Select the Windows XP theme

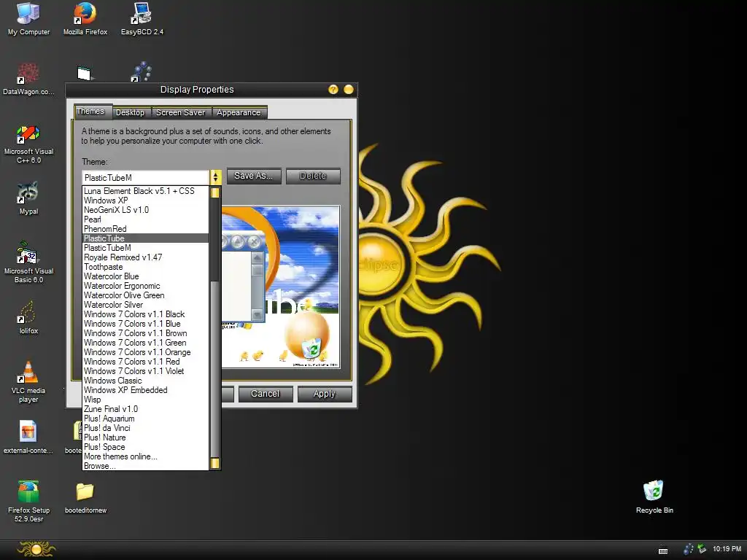coord(145,201)
